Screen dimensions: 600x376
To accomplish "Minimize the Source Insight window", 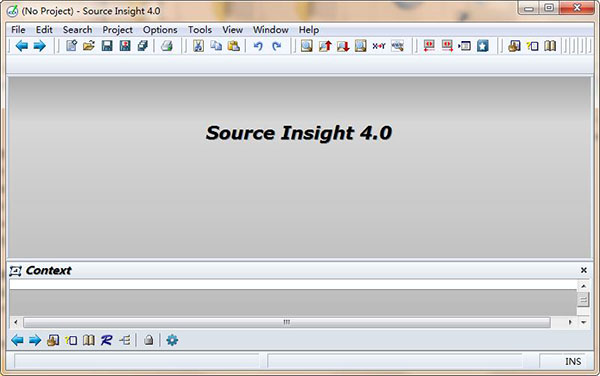I will (x=529, y=7).
